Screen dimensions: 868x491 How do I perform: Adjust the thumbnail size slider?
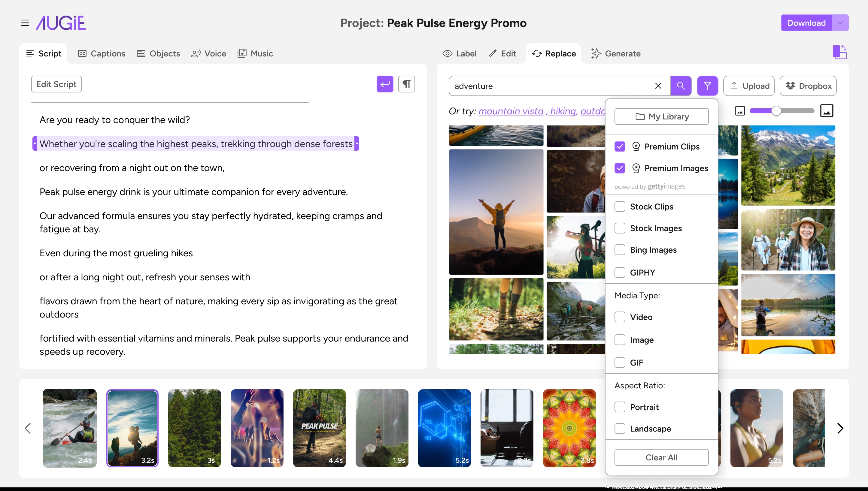pos(776,111)
